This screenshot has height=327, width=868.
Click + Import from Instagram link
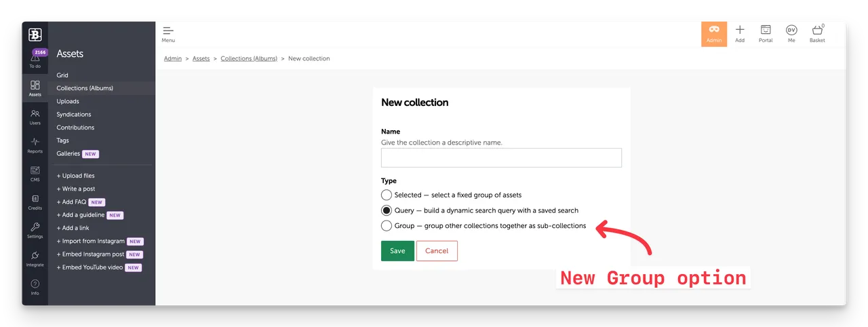91,242
